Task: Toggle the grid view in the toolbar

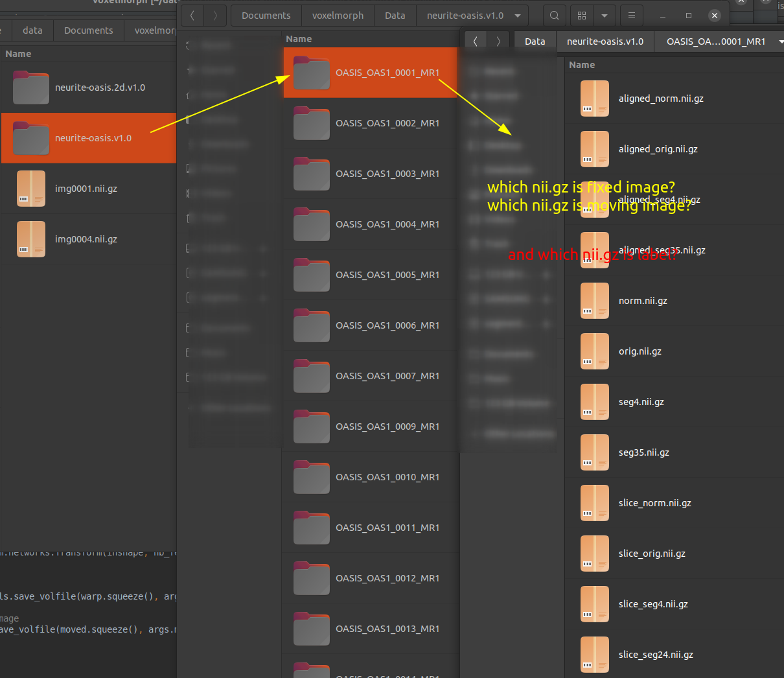Action: coord(582,15)
